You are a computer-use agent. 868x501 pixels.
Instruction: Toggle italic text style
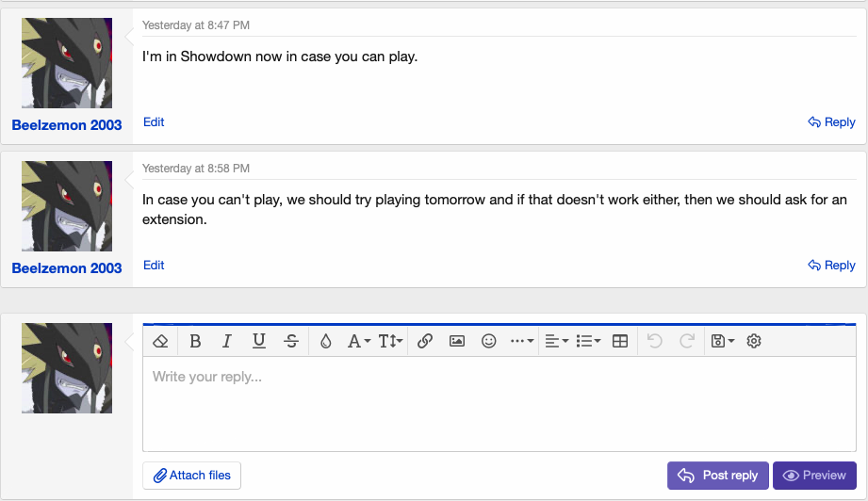[227, 341]
